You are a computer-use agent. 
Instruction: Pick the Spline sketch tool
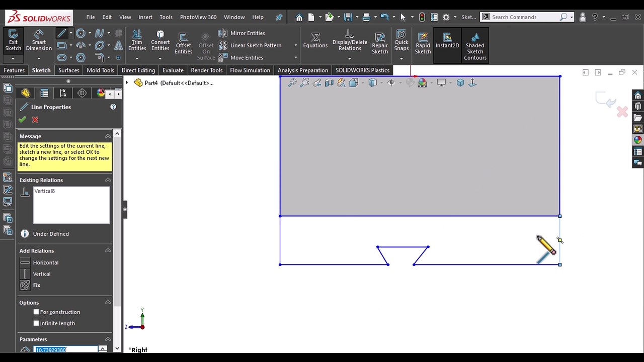99,34
